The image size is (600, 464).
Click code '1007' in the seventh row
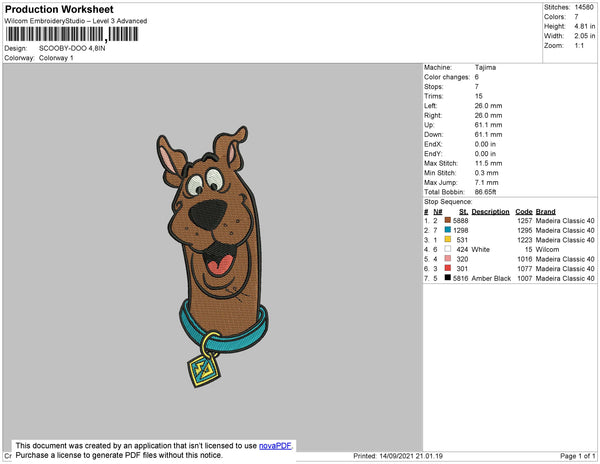(525, 278)
